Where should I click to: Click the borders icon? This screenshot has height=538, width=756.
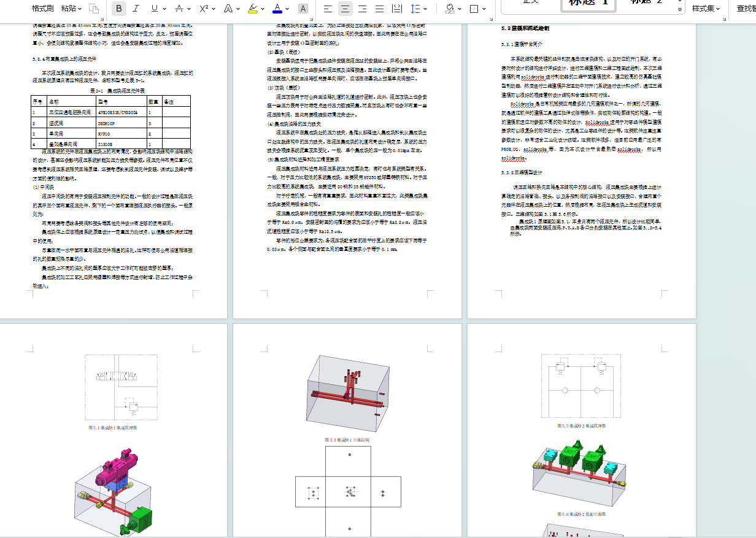[474, 9]
